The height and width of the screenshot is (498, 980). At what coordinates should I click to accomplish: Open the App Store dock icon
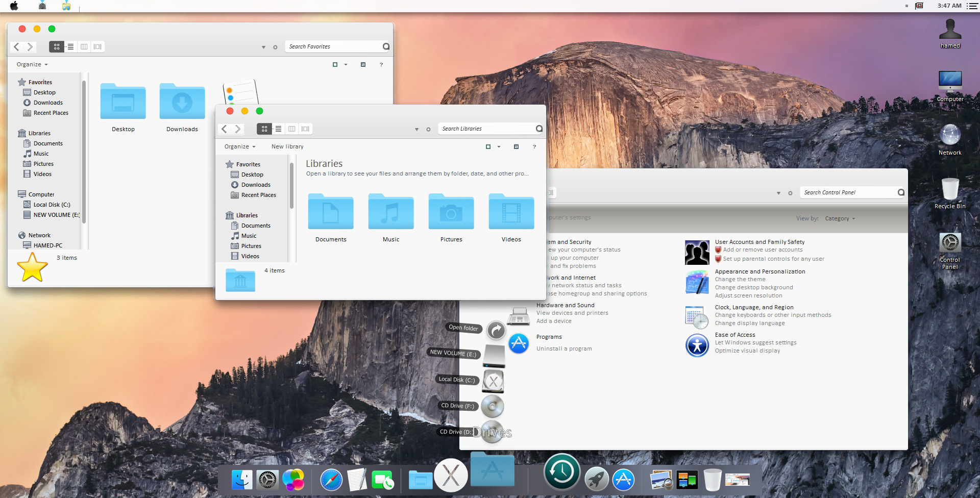tap(623, 480)
